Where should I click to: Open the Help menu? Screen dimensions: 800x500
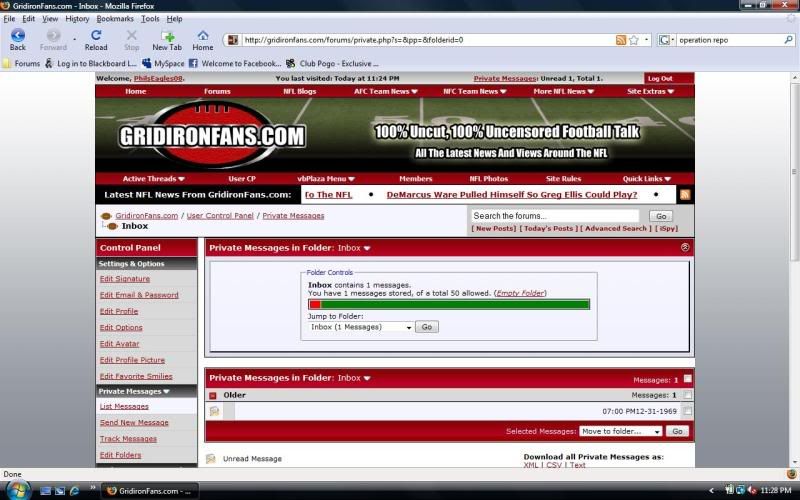(x=174, y=19)
